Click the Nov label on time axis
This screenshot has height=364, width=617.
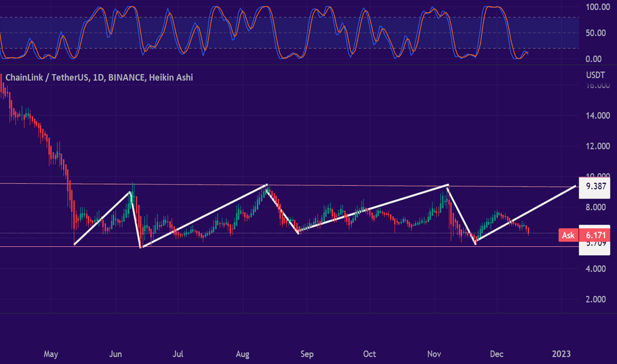pos(434,354)
